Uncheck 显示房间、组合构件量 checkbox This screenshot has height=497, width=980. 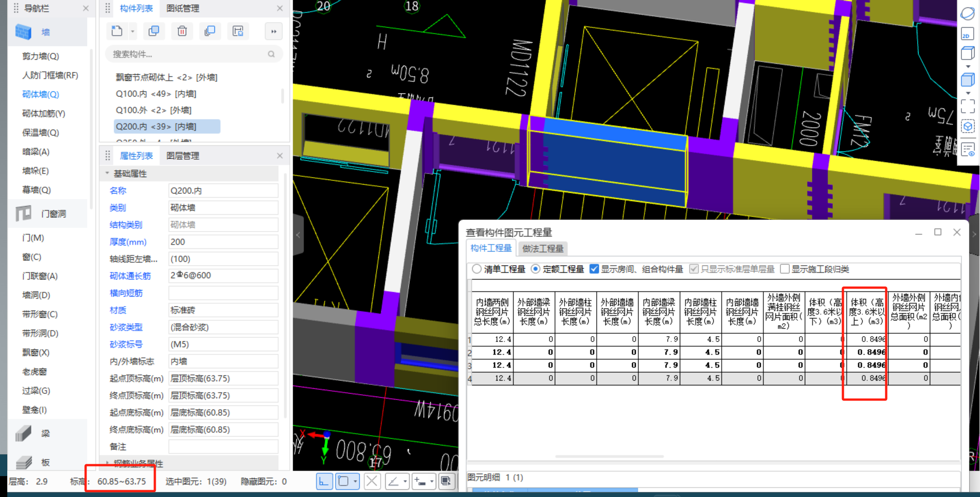point(594,269)
